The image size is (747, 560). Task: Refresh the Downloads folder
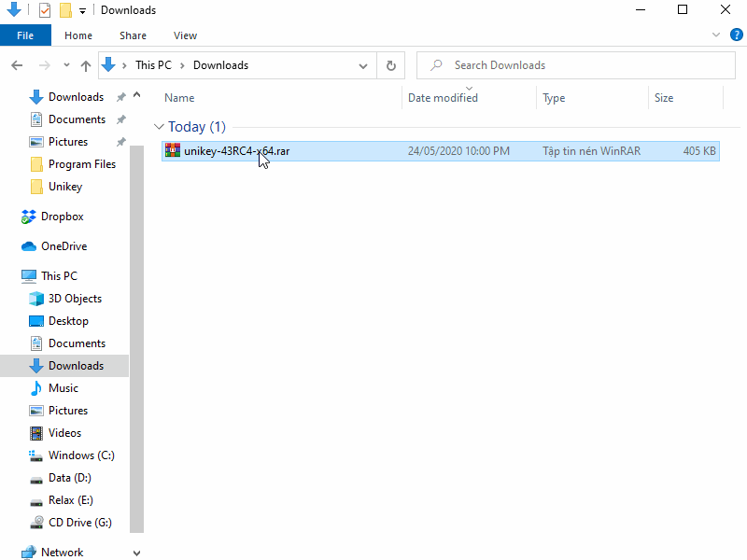[391, 65]
